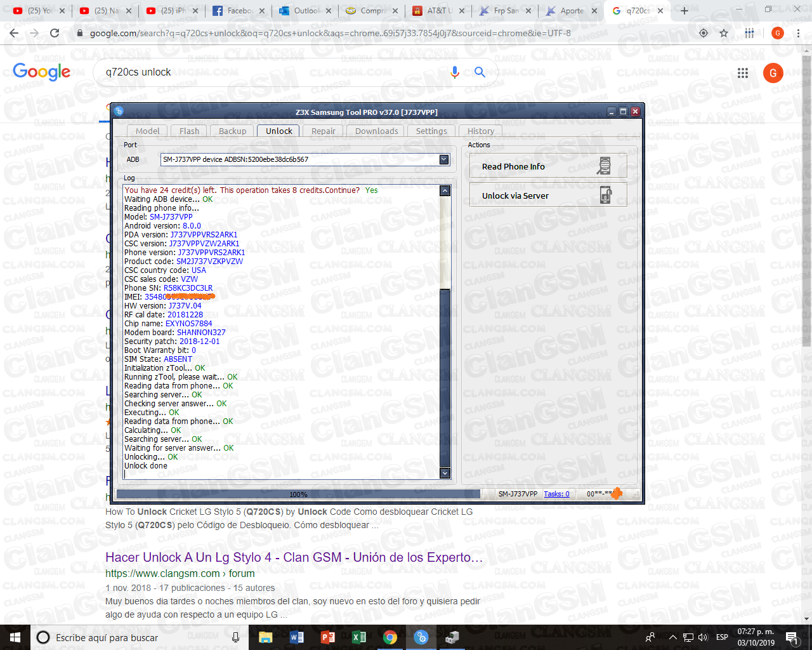The height and width of the screenshot is (650, 812).
Task: Open the Windows Start menu
Action: [15, 637]
